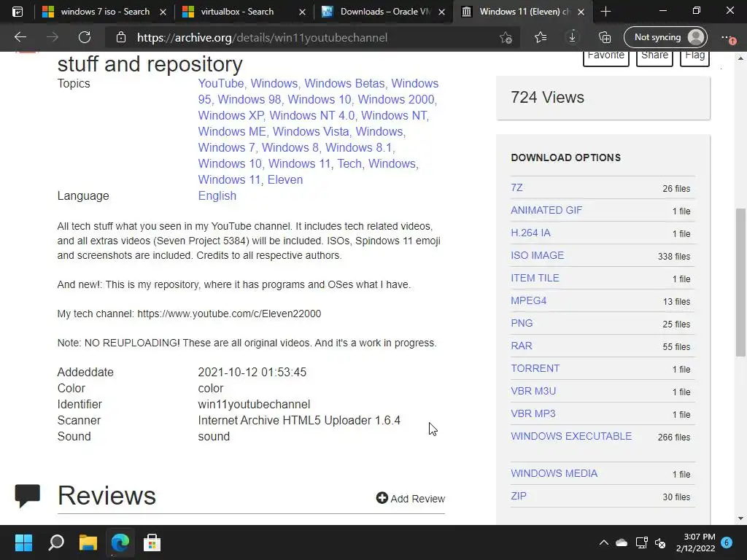Follow the Windows Vista topic link

[311, 131]
